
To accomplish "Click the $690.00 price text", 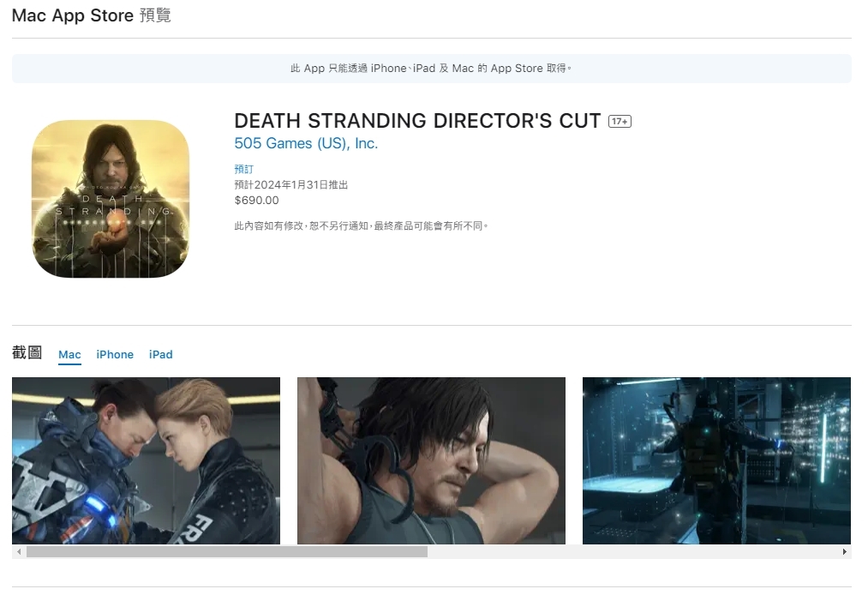I will (x=256, y=201).
